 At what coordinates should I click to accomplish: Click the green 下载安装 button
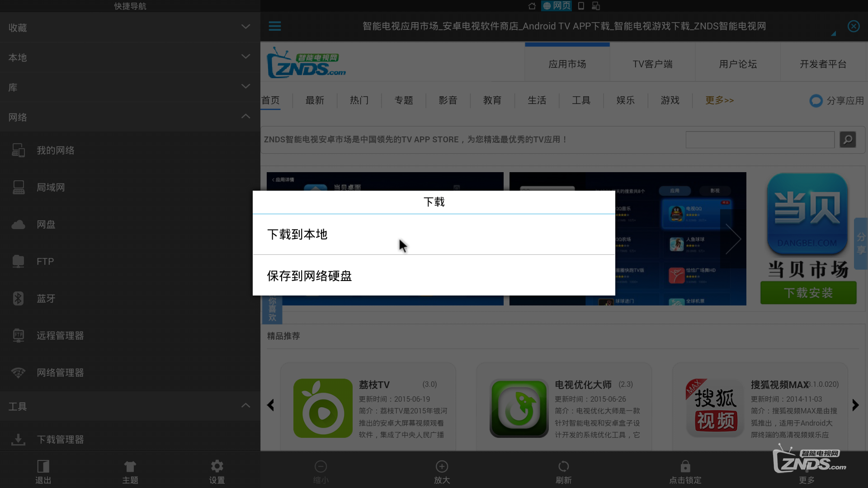pyautogui.click(x=808, y=293)
